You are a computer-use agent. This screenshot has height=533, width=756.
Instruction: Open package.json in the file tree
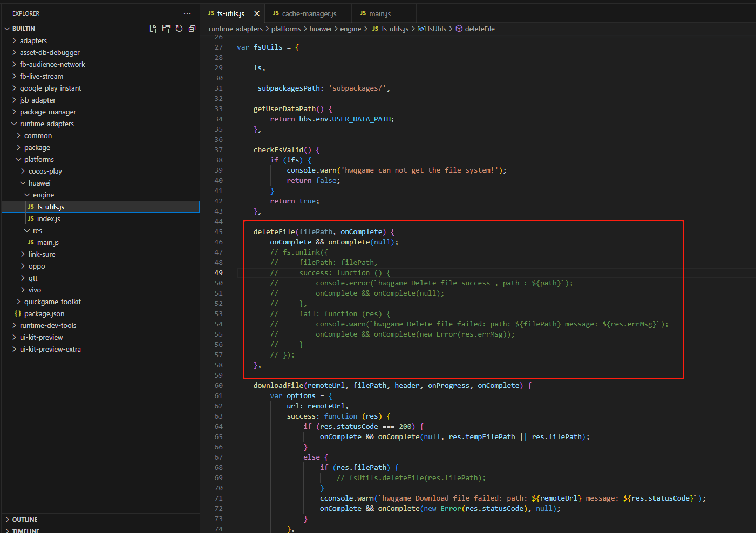[44, 313]
